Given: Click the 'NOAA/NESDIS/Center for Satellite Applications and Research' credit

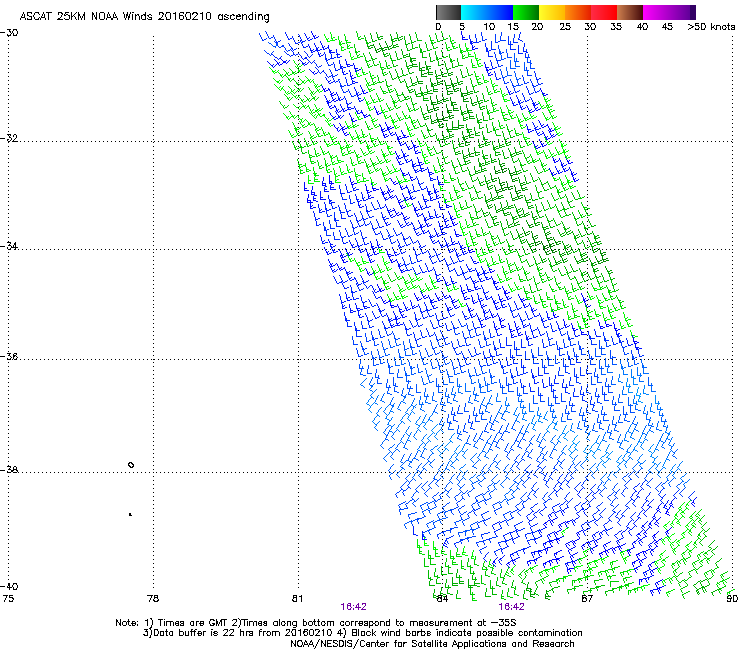Looking at the screenshot, I should pos(432,644).
